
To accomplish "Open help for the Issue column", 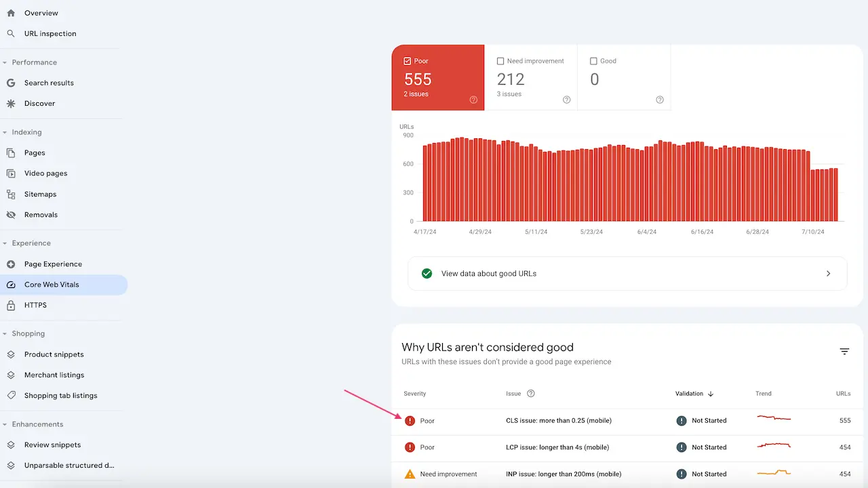I will (x=530, y=393).
